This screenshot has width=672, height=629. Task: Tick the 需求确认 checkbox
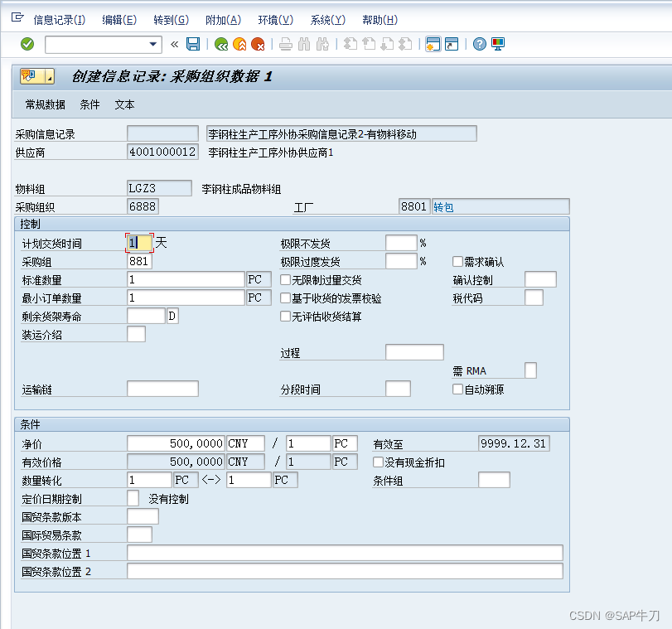click(457, 262)
